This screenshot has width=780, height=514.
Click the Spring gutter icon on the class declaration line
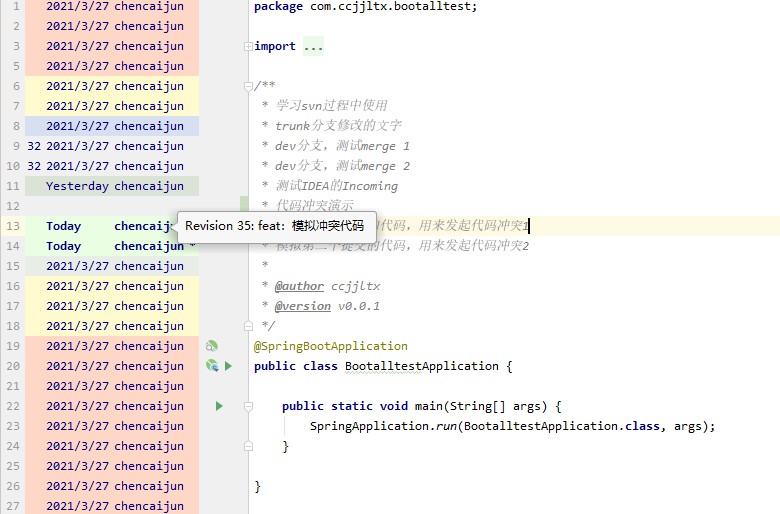[x=211, y=366]
